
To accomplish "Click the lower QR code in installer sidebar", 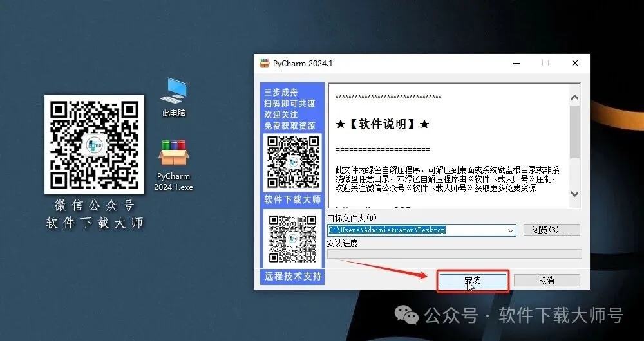I will [x=293, y=239].
